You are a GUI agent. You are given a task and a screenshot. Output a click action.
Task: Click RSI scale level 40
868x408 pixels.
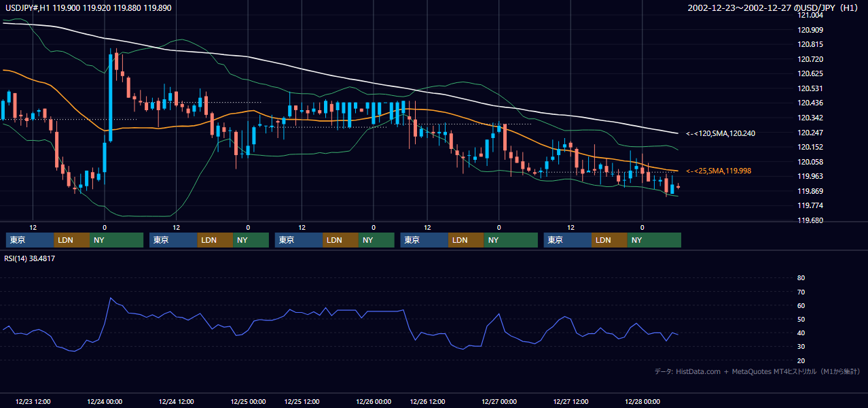pos(801,333)
